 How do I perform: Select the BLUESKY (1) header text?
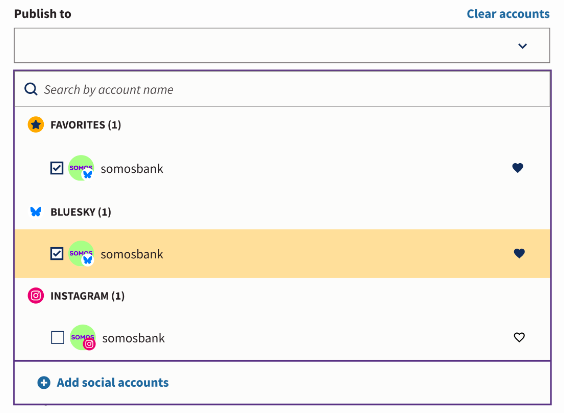(x=81, y=212)
